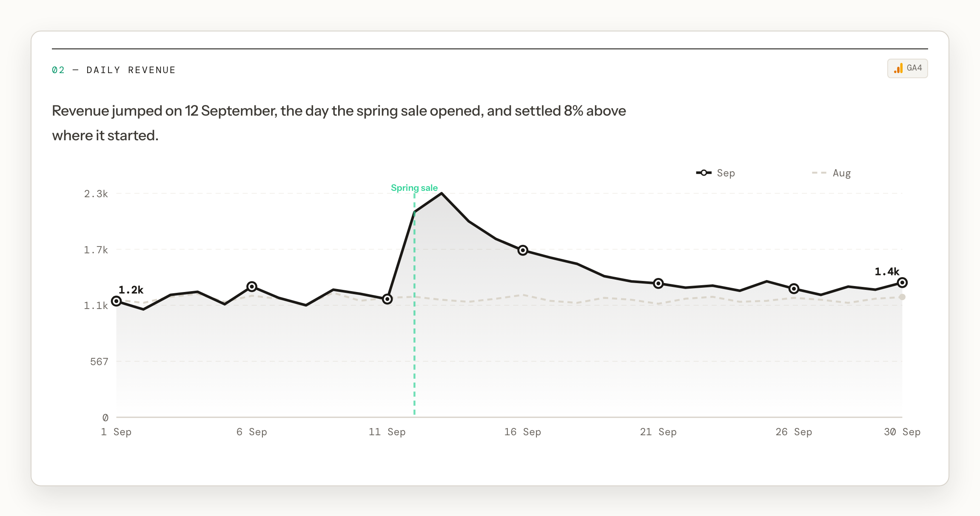The width and height of the screenshot is (980, 516).
Task: Select the 30 Sep data point marker
Action: tap(902, 282)
